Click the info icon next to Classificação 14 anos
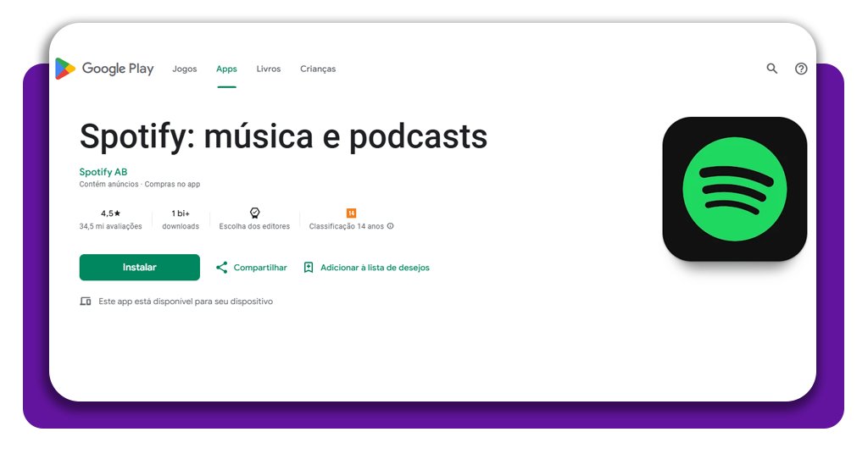The height and width of the screenshot is (454, 868). [390, 226]
